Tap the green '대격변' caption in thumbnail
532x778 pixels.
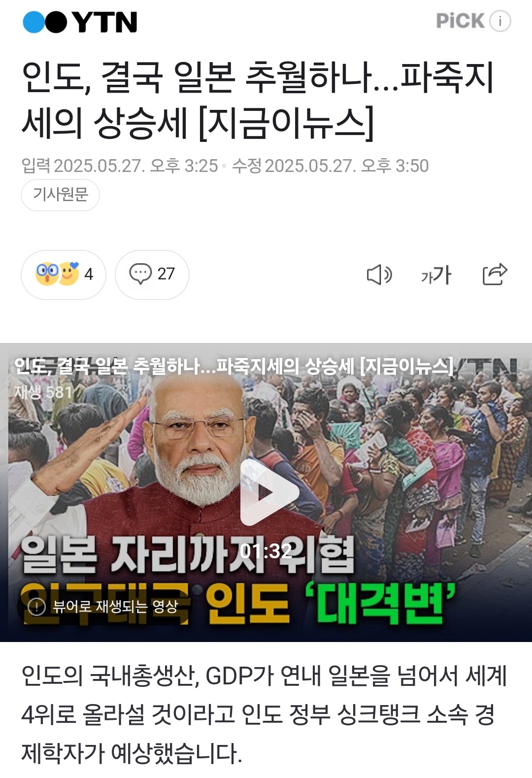tap(380, 603)
